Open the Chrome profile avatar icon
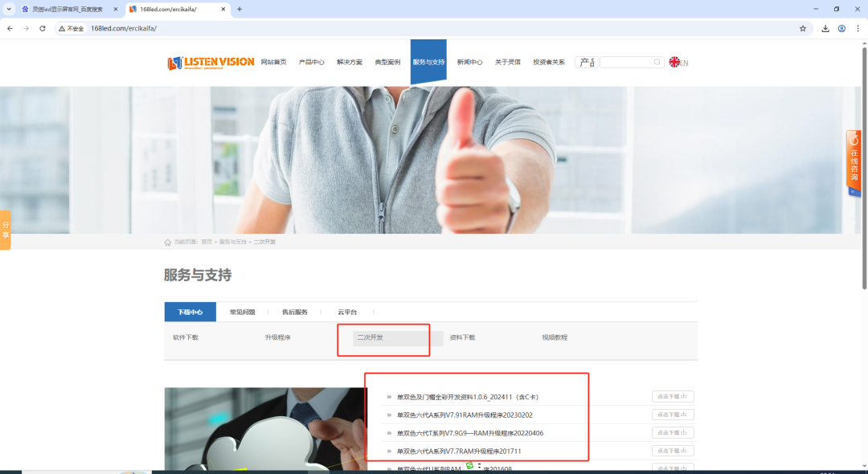Screen dimensions: 868x474 pyautogui.click(x=841, y=28)
